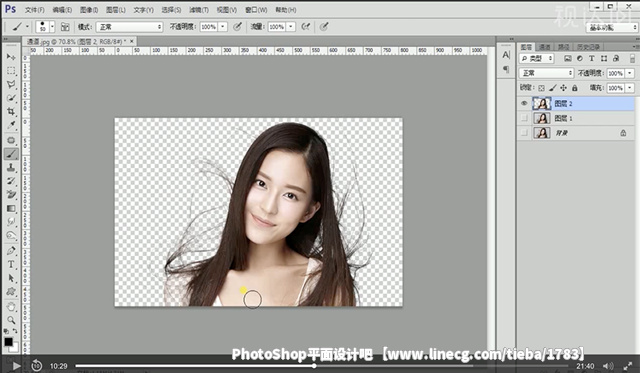
Task: Open layer fill dropdown arrow
Action: 630,88
